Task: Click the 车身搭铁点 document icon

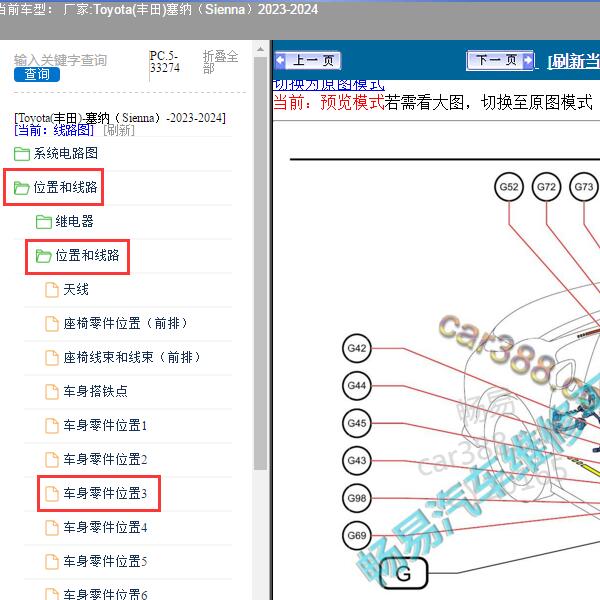Action: [x=52, y=392]
